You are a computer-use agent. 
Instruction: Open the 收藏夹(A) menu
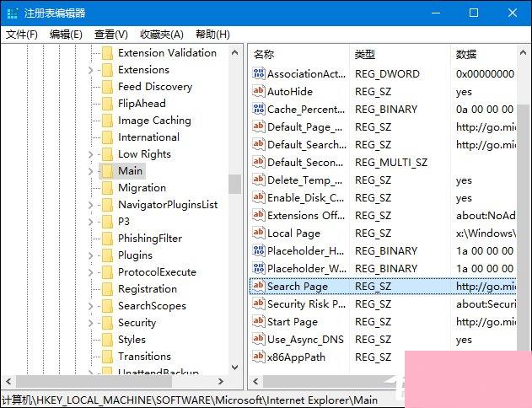tap(162, 35)
